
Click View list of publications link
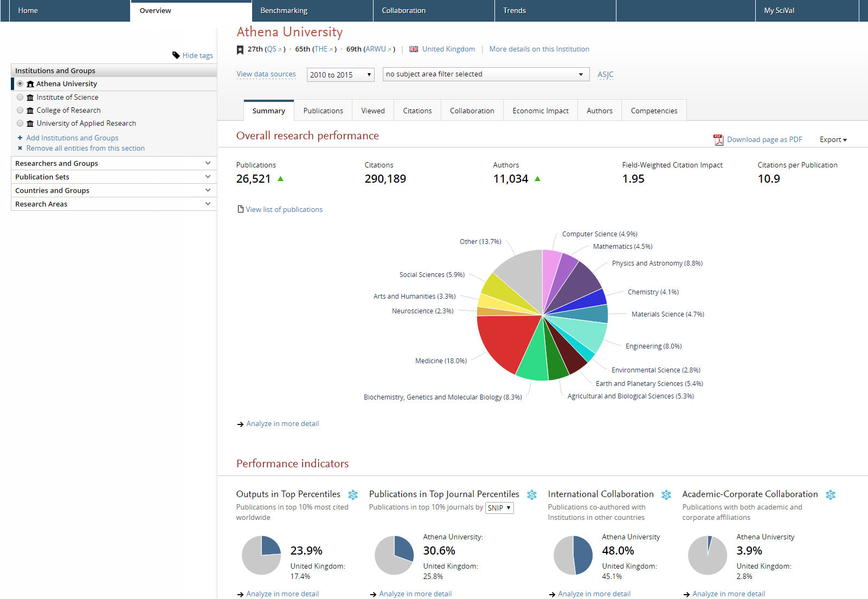pyautogui.click(x=284, y=209)
